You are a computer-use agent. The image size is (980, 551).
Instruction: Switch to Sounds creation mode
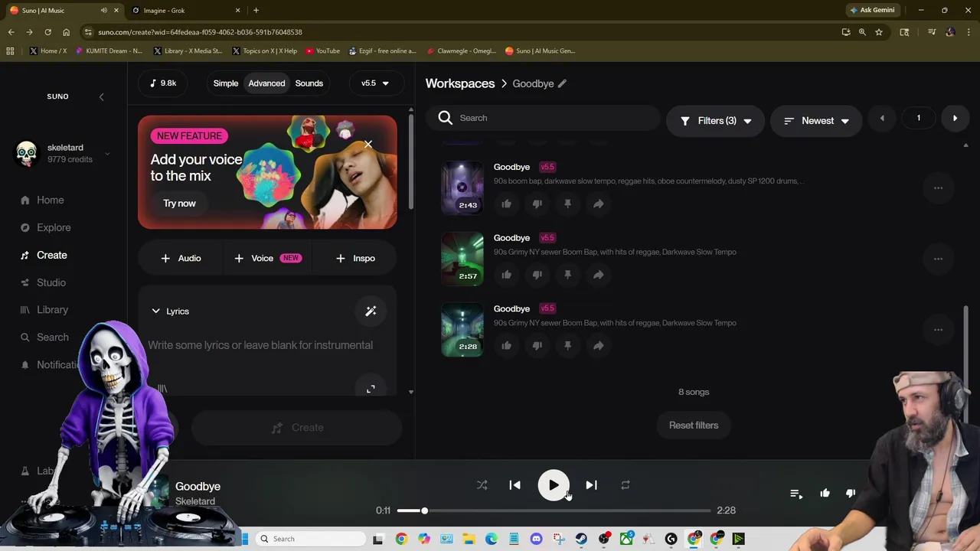click(309, 83)
